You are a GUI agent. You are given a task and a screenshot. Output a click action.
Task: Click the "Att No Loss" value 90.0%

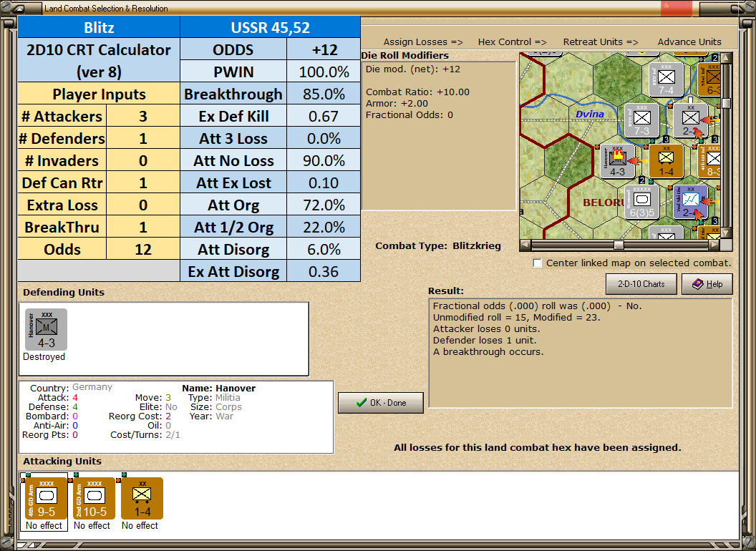click(324, 160)
